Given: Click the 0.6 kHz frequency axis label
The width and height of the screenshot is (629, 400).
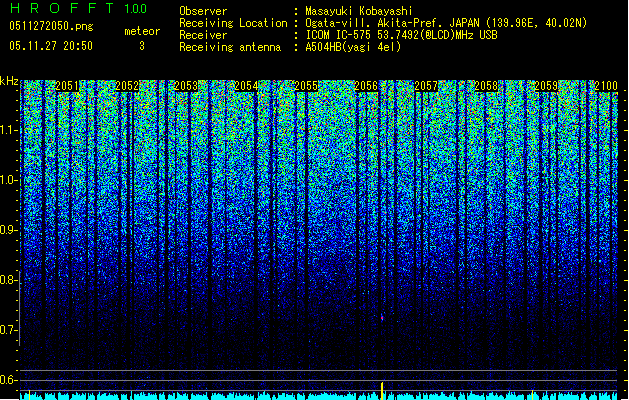Looking at the screenshot, I should pos(9,380).
